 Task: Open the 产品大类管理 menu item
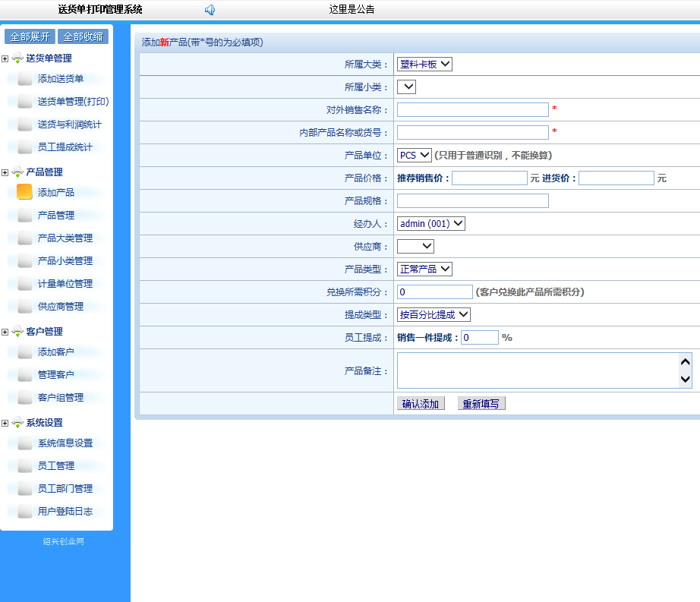(x=65, y=238)
